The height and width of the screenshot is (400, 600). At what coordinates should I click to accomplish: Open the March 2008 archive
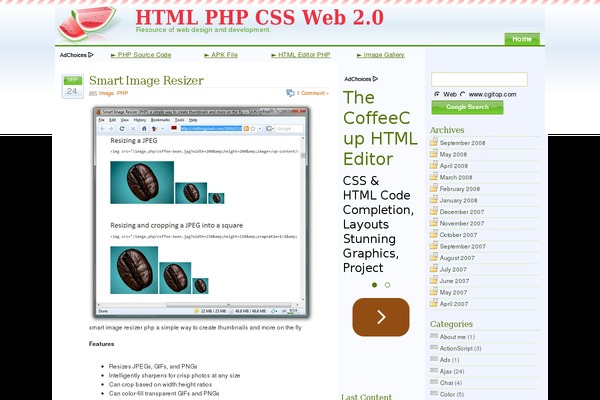click(x=456, y=177)
